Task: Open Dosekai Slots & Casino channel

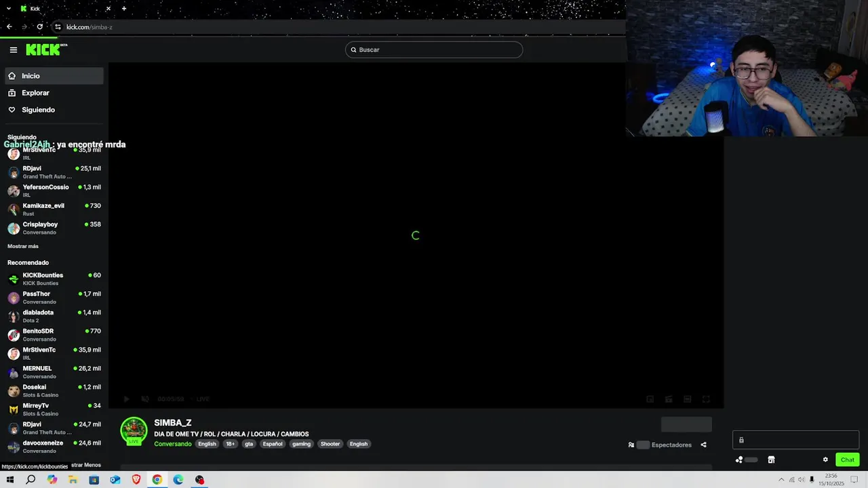Action: [54, 390]
